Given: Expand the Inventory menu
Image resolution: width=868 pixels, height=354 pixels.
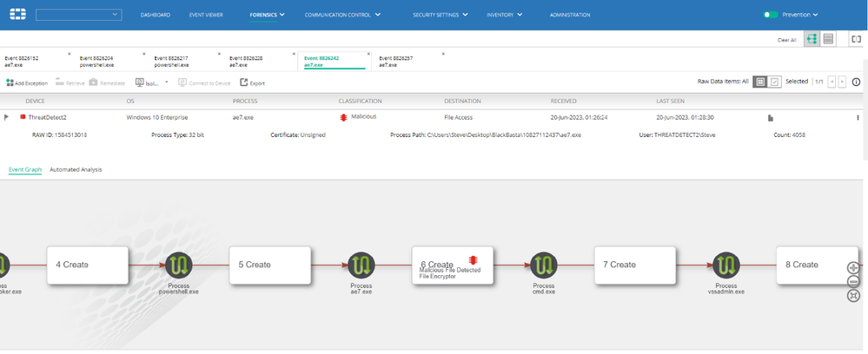Looking at the screenshot, I should (x=503, y=15).
